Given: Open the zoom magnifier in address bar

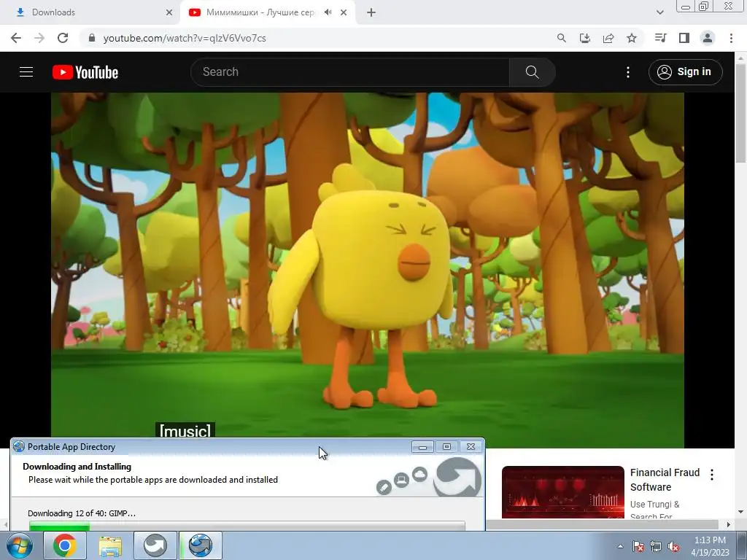Looking at the screenshot, I should [562, 38].
